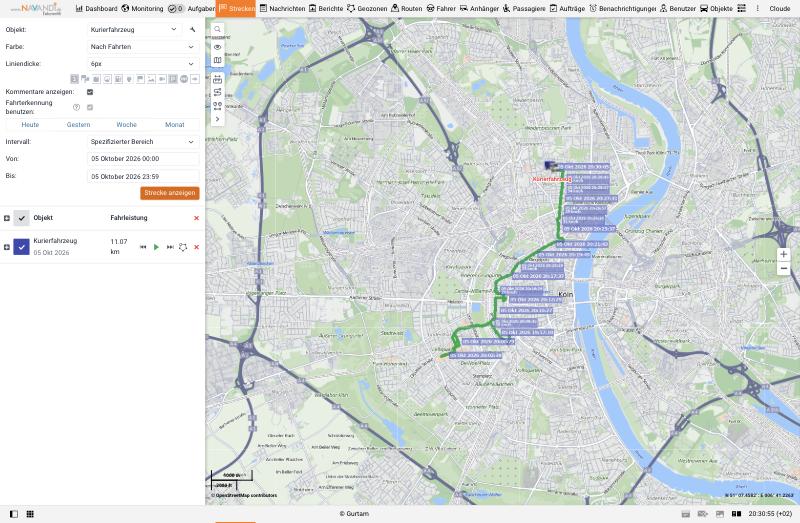Viewport: 800px width, 523px height.
Task: Open the Geozonen tab
Action: pos(367,9)
